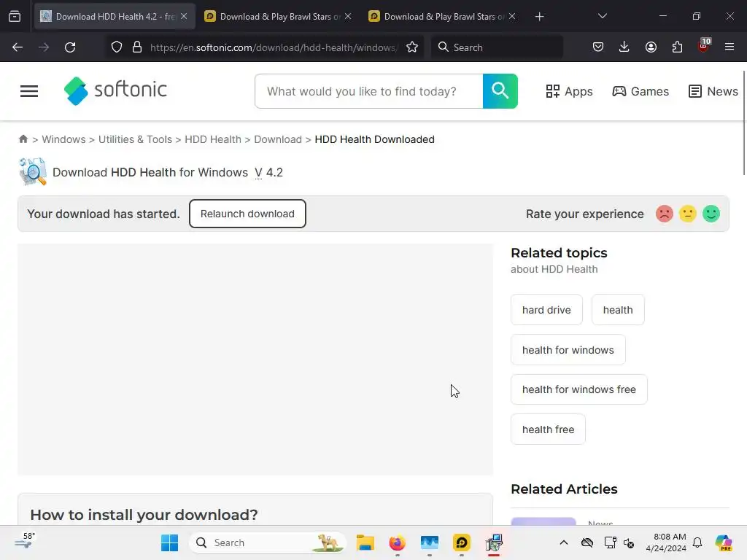This screenshot has height=560, width=747.
Task: Open File Explorer from taskbar
Action: click(365, 542)
